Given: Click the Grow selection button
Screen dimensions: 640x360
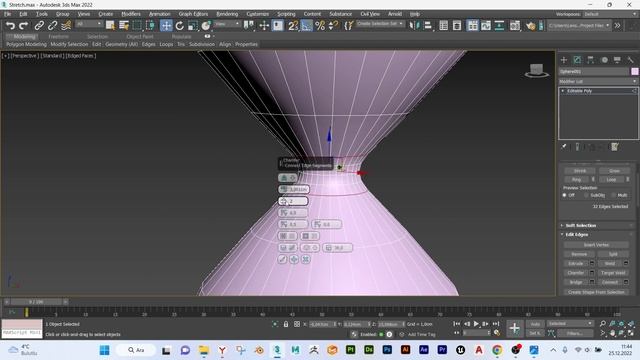Looking at the screenshot, I should [614, 171].
